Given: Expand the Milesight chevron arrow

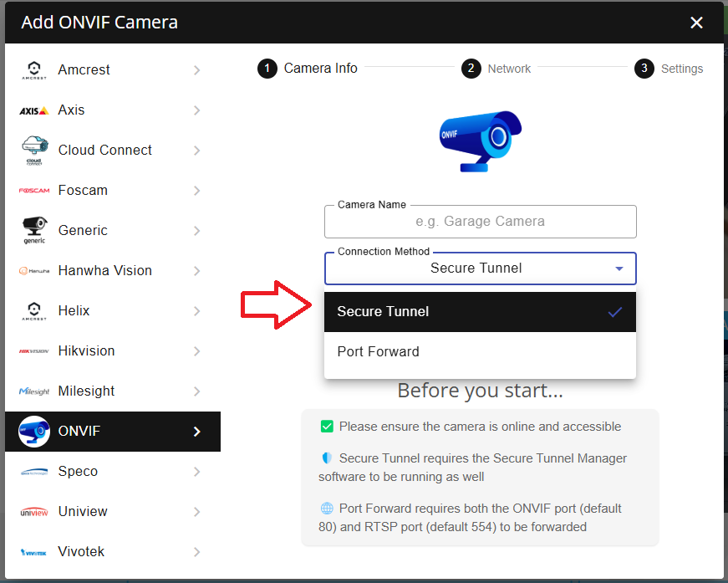Looking at the screenshot, I should click(197, 391).
